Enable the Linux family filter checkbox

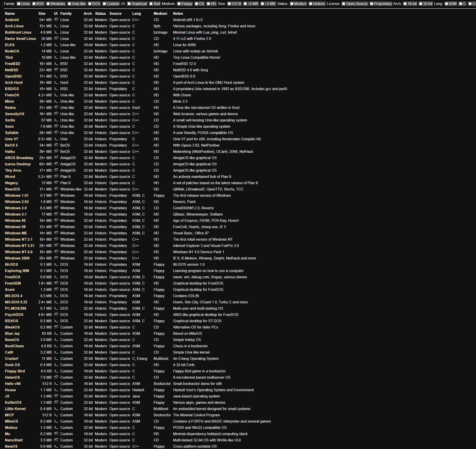(x=19, y=4)
